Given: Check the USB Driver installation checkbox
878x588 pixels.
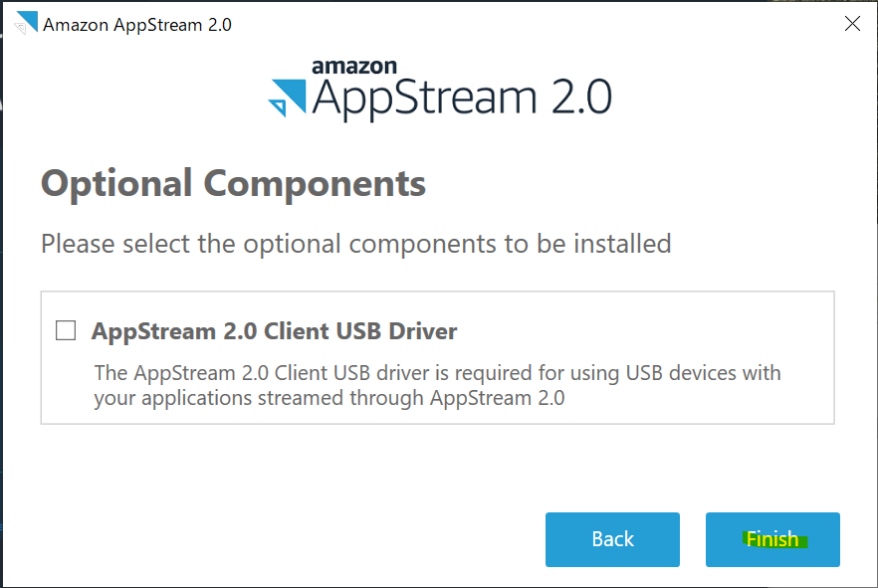Looking at the screenshot, I should (x=65, y=329).
